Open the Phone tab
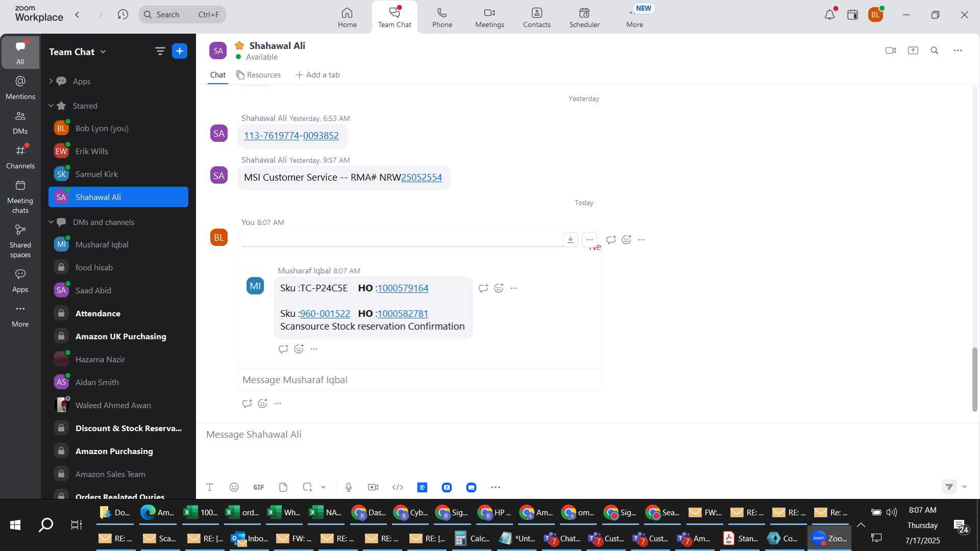 (x=442, y=17)
